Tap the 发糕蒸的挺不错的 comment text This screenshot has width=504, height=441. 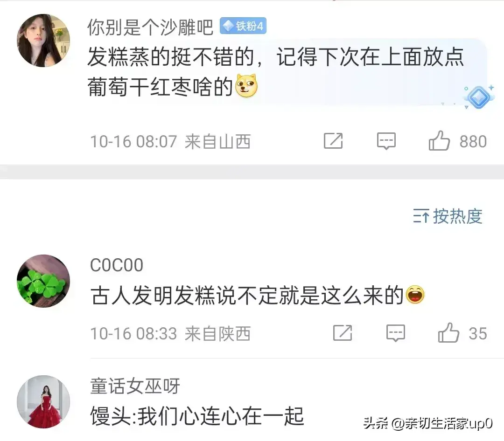276,72
